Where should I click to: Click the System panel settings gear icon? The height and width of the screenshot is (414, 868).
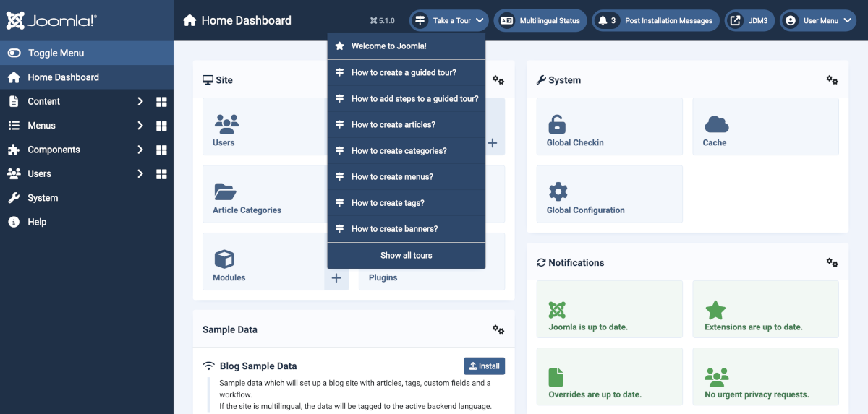click(x=832, y=80)
